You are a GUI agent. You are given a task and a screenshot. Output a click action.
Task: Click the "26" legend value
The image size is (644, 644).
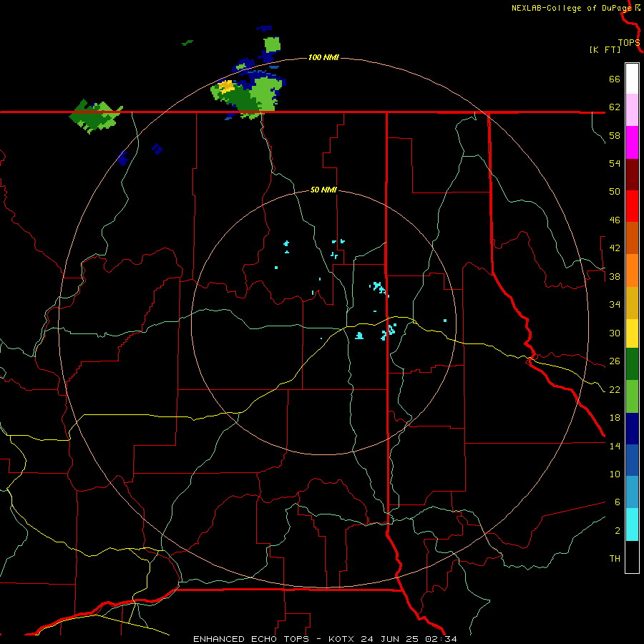point(615,361)
